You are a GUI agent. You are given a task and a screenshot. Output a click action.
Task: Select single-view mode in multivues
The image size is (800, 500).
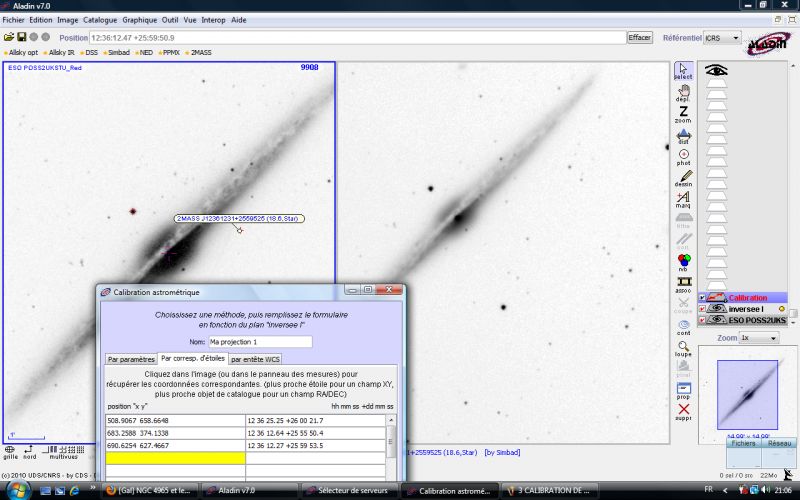44,450
